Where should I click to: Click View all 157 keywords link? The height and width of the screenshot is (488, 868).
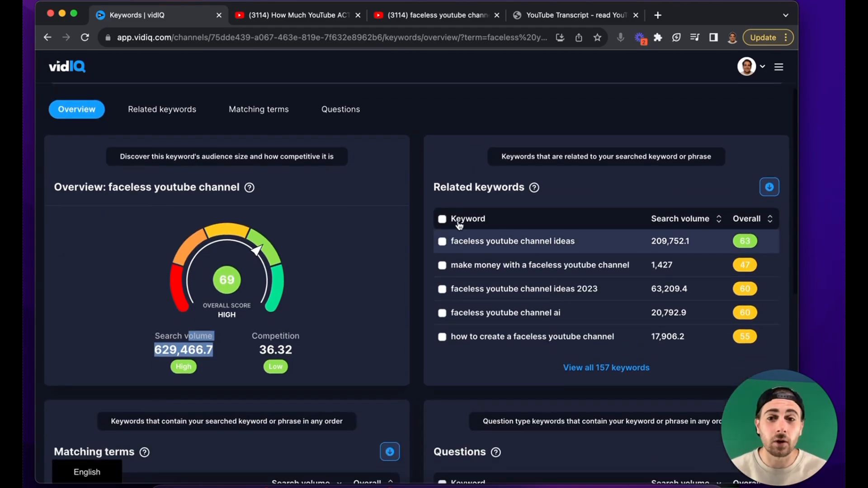606,367
